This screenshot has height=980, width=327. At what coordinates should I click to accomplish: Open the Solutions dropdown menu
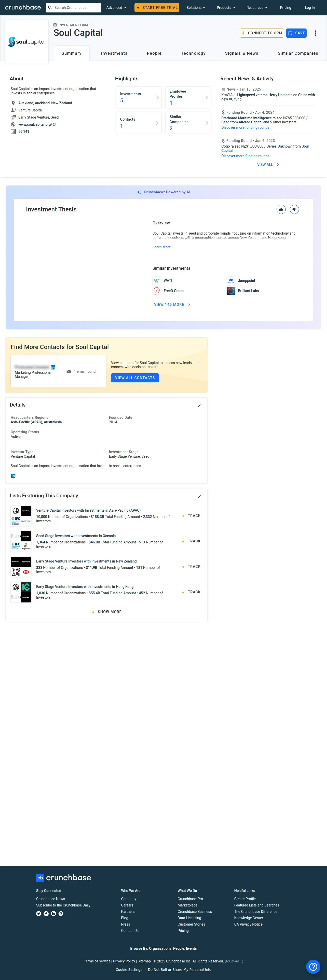coord(196,8)
